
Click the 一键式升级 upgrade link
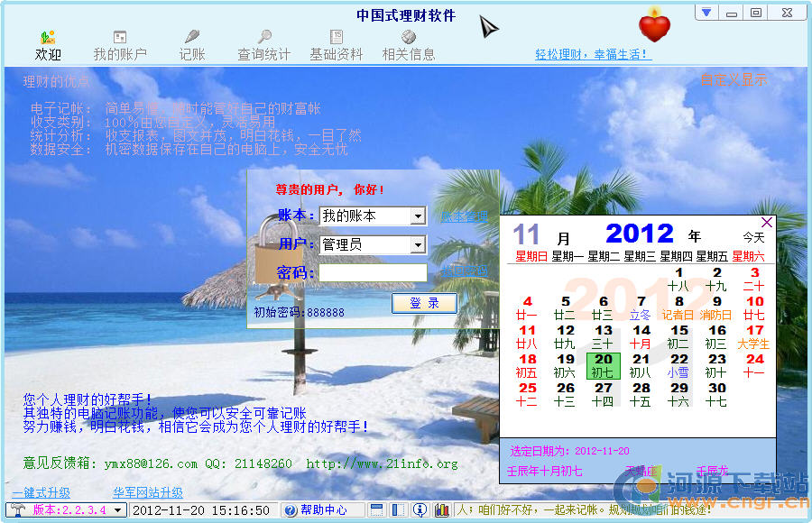(41, 493)
